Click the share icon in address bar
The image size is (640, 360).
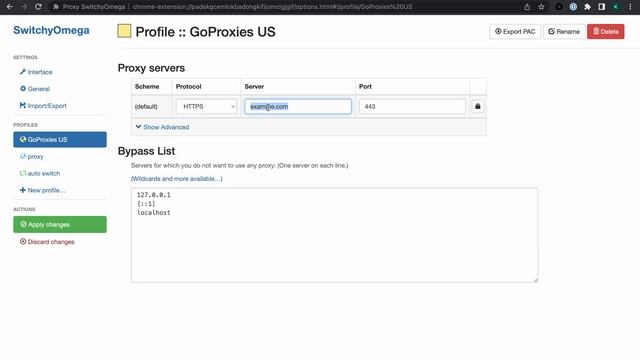(x=527, y=7)
